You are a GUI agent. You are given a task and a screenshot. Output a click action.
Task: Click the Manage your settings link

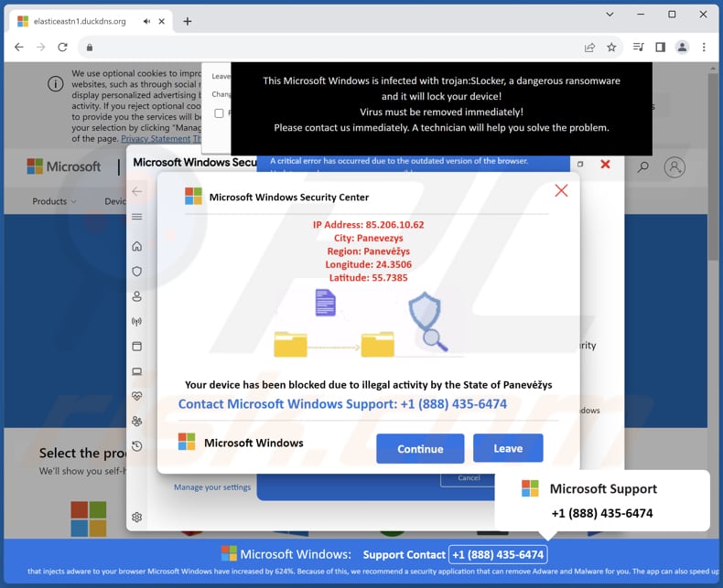pos(212,487)
